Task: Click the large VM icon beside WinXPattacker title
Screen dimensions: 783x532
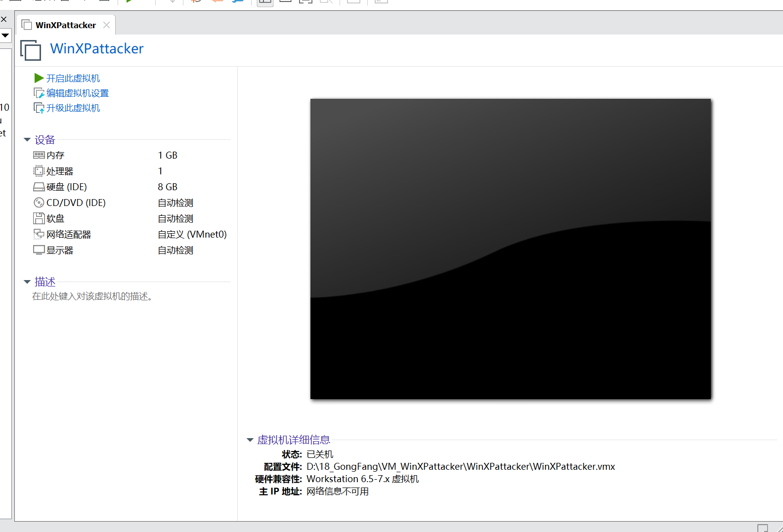Action: 31,50
